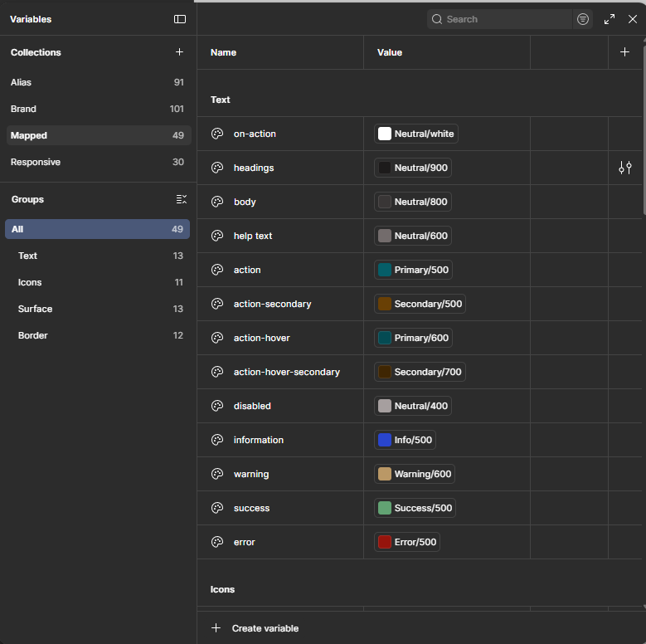Click the Neutral/400 color swatch
This screenshot has height=644, width=646.
(385, 406)
